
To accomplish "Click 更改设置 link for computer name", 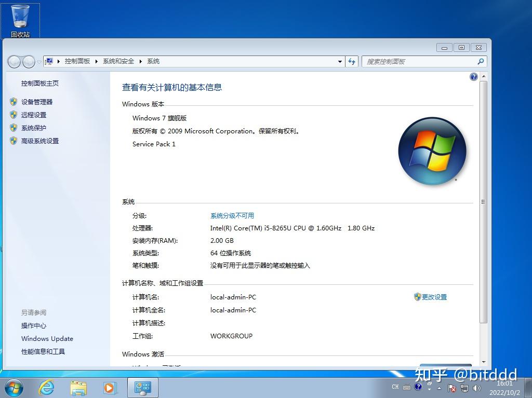I will point(434,297).
